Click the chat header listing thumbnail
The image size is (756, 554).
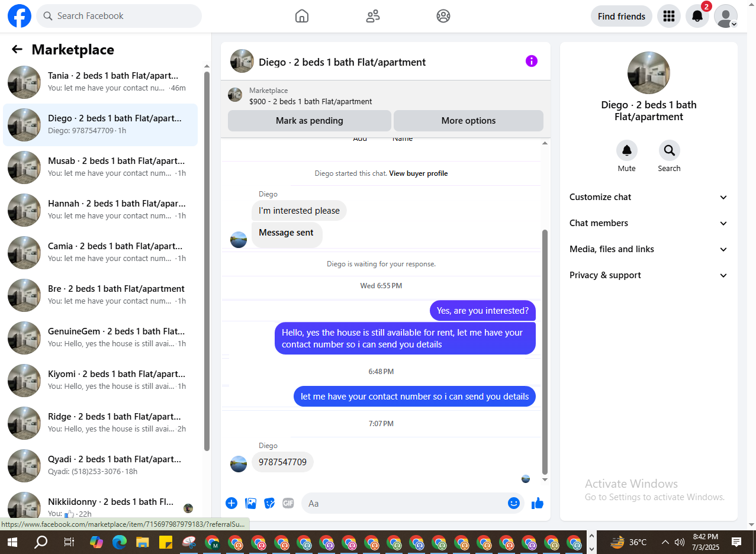tap(242, 61)
